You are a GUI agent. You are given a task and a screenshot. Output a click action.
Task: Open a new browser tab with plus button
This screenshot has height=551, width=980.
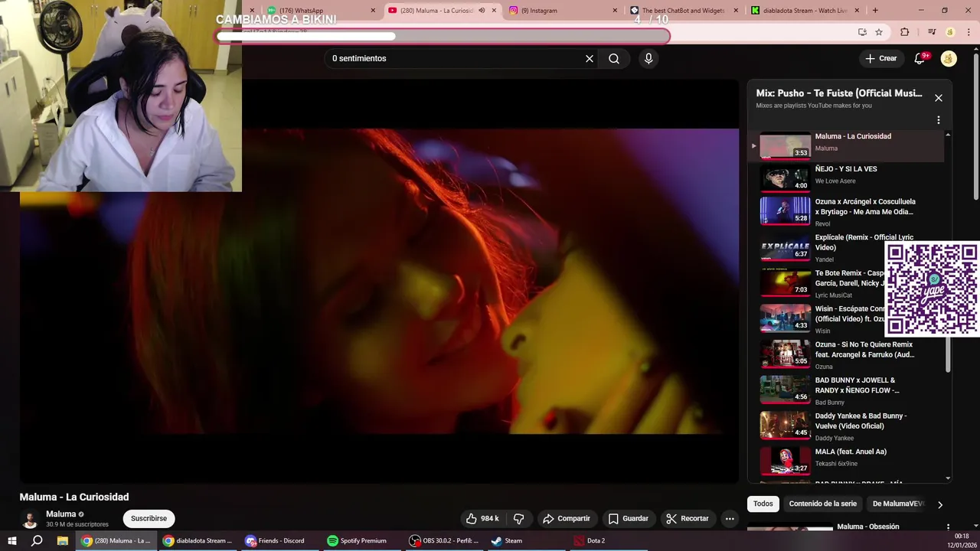click(x=875, y=11)
